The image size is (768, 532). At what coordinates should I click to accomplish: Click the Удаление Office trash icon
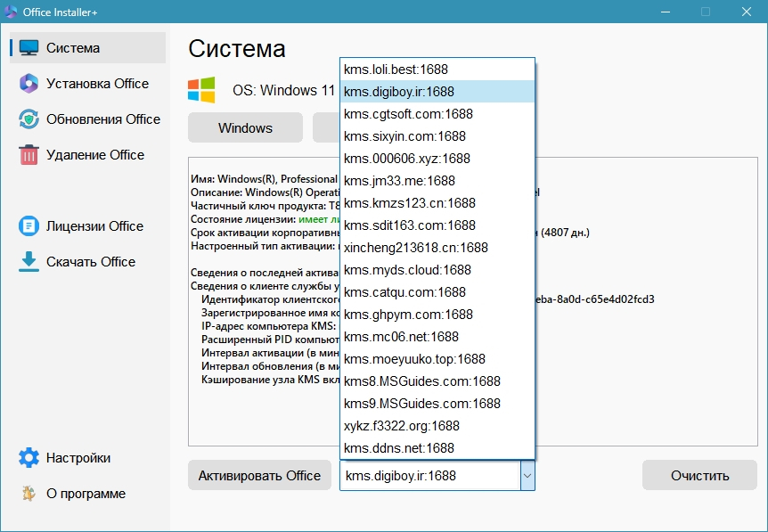click(29, 155)
